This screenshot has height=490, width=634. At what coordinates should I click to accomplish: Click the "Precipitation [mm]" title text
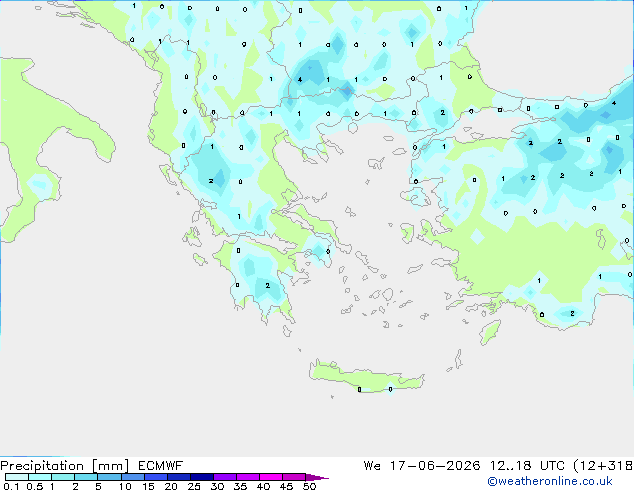coord(65,466)
